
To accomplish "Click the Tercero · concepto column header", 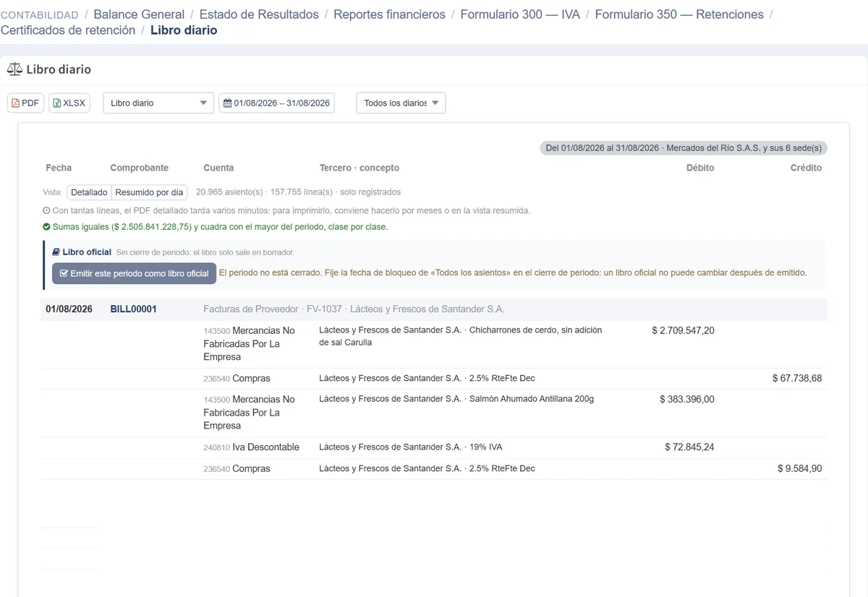I will (x=359, y=168).
